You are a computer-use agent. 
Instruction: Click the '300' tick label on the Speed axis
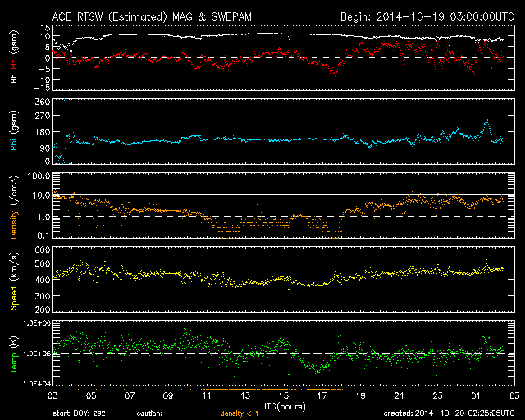[43, 296]
